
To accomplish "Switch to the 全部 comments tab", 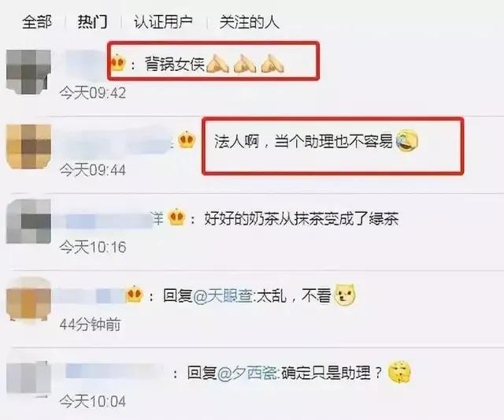I will [37, 23].
